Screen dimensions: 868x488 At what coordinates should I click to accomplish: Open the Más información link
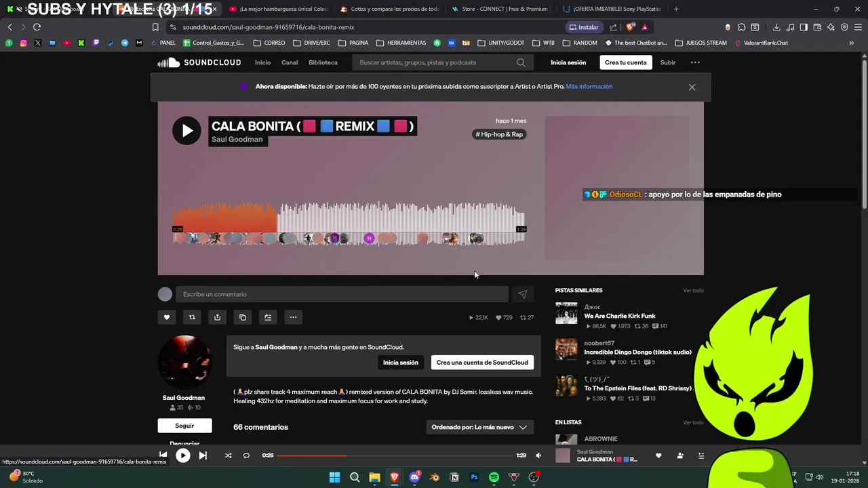coord(589,87)
